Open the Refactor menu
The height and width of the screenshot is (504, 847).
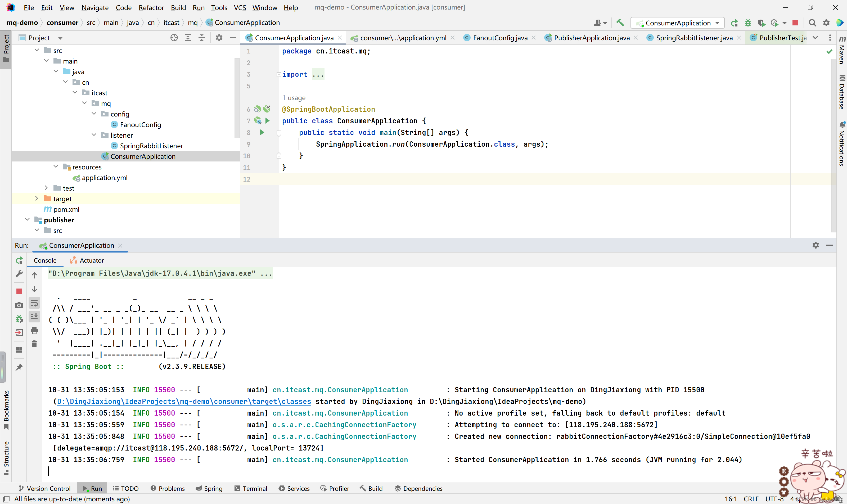[151, 7]
